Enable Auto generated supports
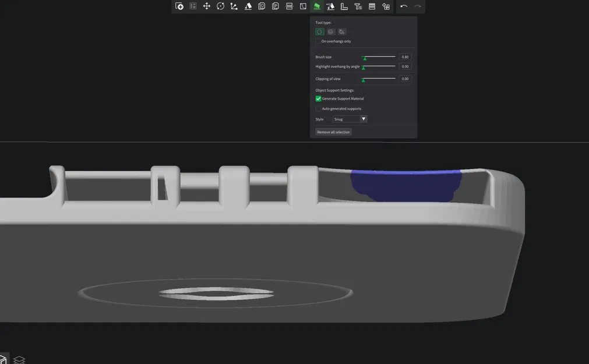 (x=318, y=108)
